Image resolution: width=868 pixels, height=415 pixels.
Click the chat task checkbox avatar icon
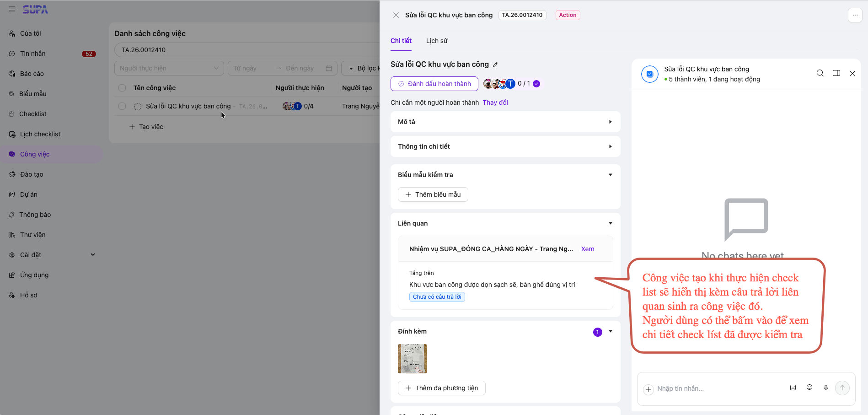coord(650,74)
